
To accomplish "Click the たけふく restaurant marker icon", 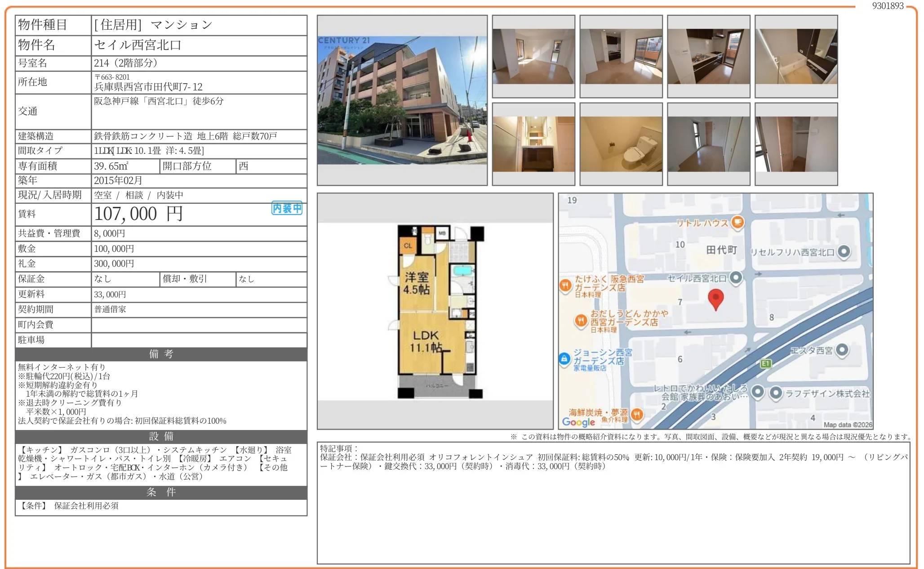I will tap(565, 285).
